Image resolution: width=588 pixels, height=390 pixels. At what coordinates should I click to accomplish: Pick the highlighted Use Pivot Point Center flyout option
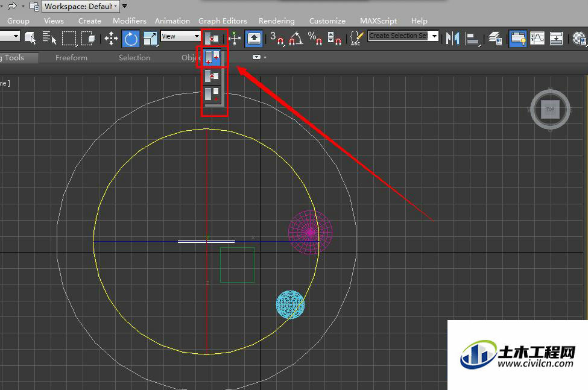pos(212,57)
